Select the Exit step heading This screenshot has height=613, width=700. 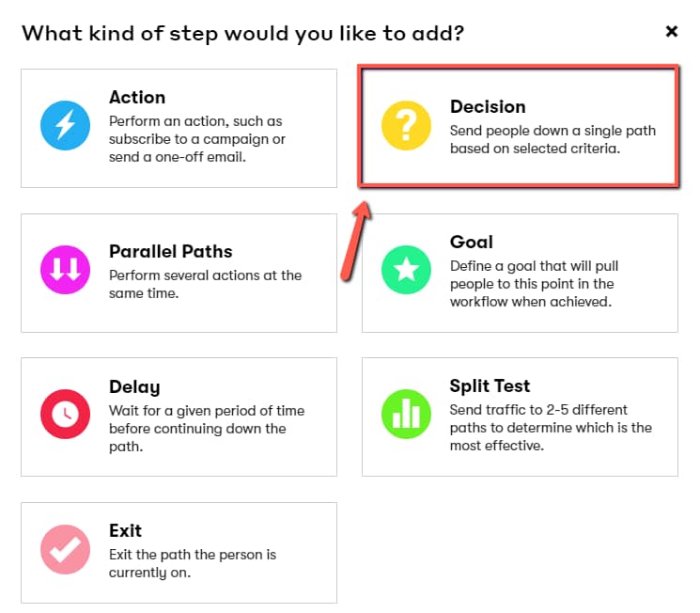point(125,531)
